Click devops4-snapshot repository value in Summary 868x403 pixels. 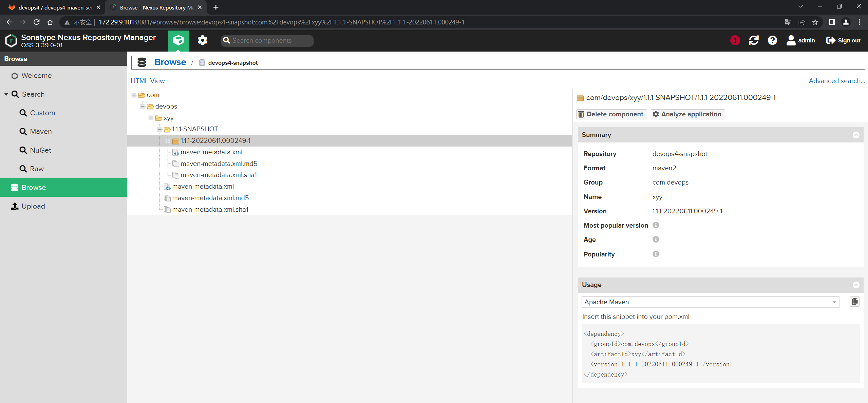coord(680,154)
